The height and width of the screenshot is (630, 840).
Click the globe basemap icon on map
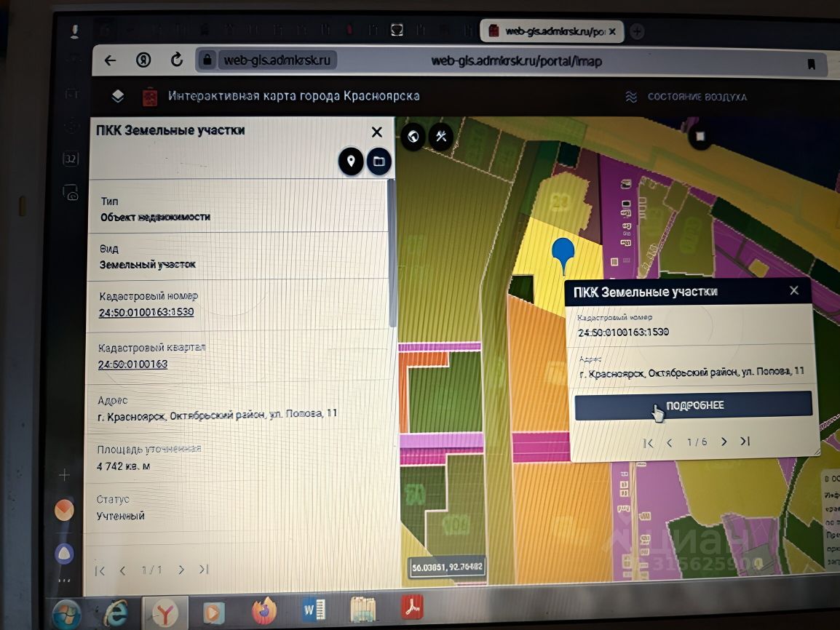(x=413, y=136)
